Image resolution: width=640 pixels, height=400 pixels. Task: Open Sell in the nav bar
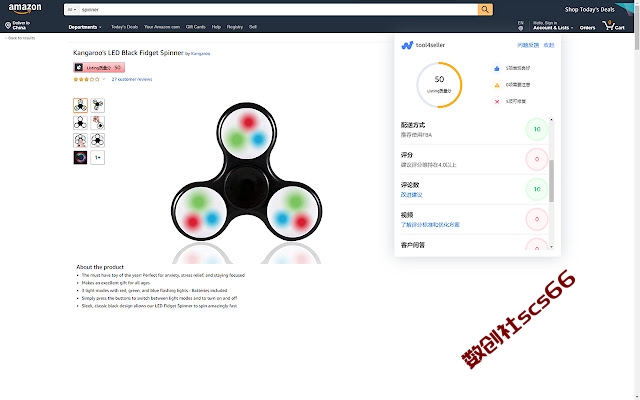pyautogui.click(x=253, y=27)
